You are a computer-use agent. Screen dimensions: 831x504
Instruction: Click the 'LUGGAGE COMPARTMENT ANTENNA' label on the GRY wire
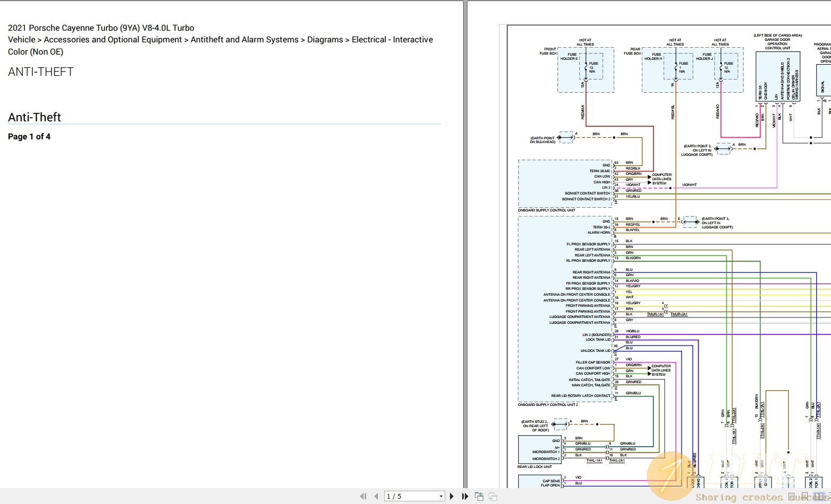[580, 323]
